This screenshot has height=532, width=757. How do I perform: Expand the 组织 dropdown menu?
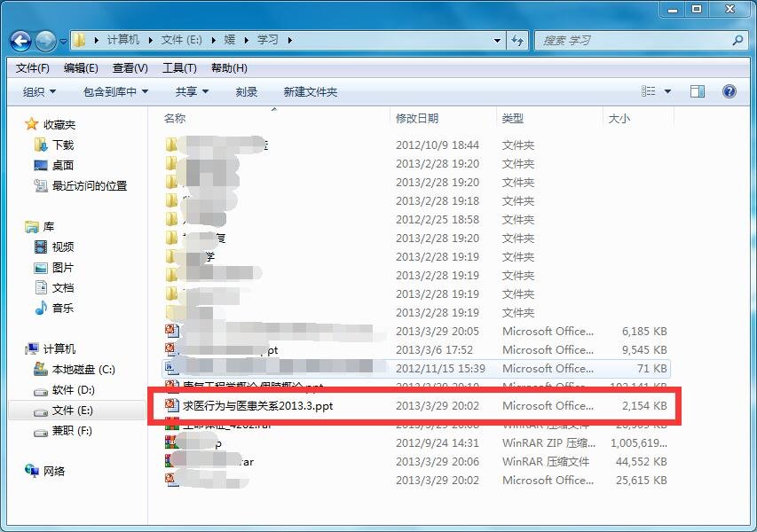click(x=39, y=91)
